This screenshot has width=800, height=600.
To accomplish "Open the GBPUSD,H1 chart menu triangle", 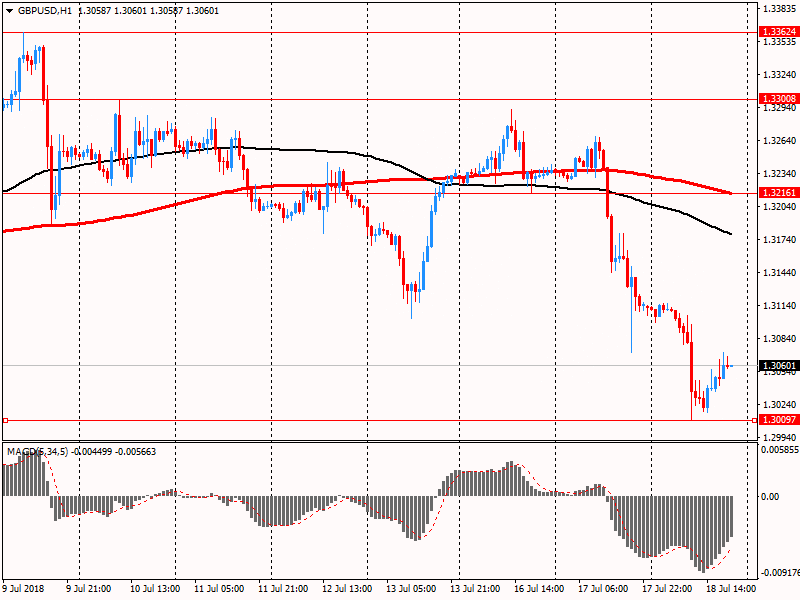I will [9, 11].
